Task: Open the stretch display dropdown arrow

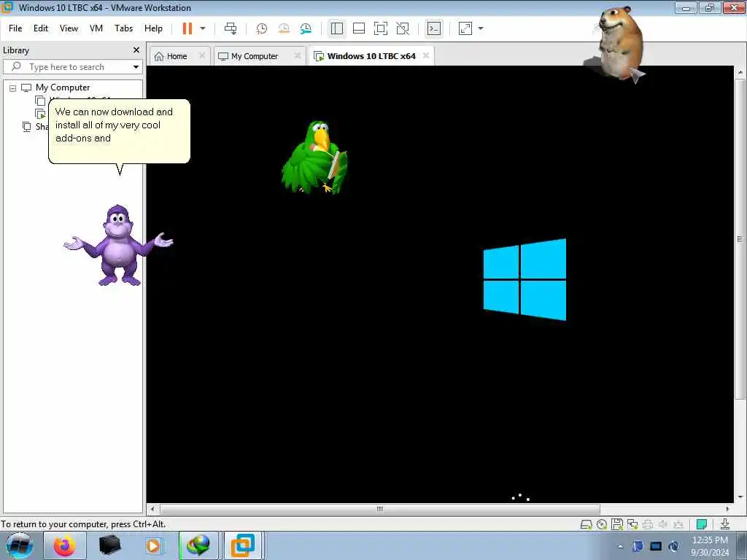Action: 481,28
